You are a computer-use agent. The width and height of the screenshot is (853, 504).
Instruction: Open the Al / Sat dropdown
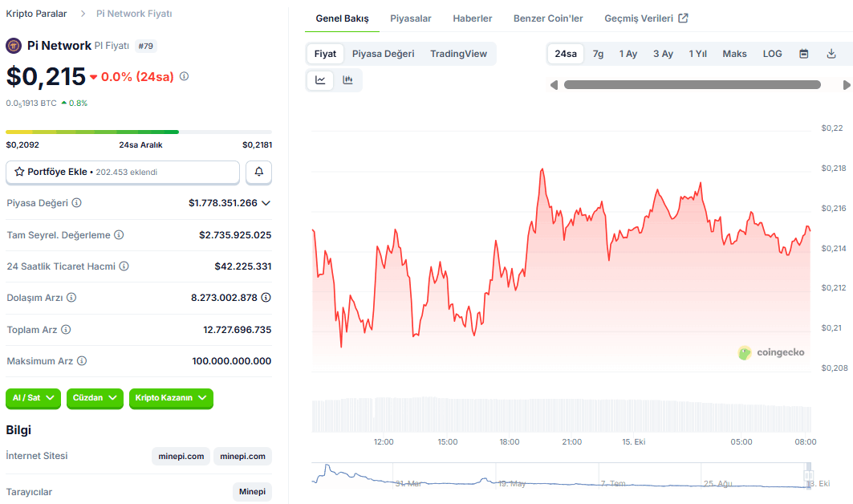tap(33, 398)
